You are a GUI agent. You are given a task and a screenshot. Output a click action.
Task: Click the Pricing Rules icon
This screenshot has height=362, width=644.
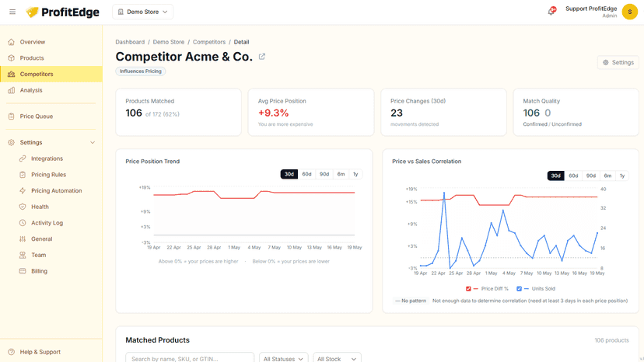click(x=23, y=175)
